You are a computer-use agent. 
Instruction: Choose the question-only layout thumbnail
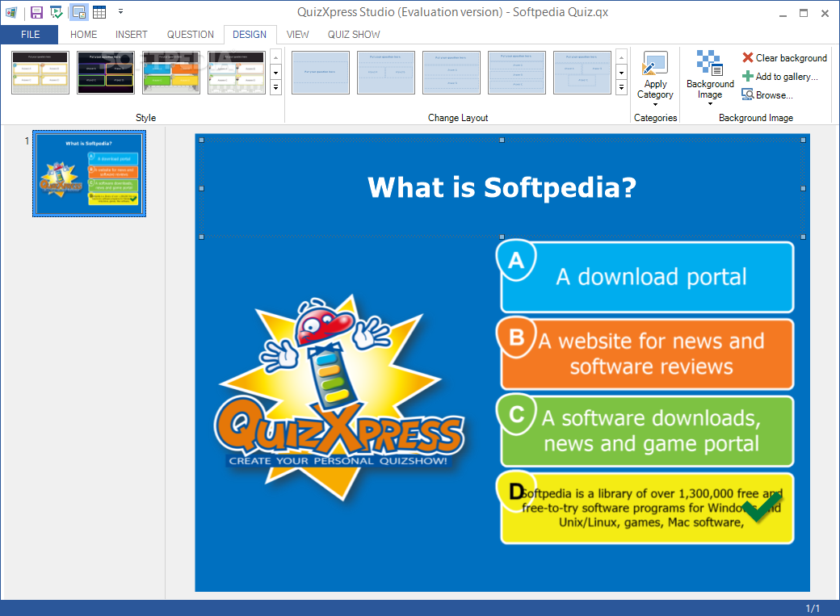pos(321,73)
